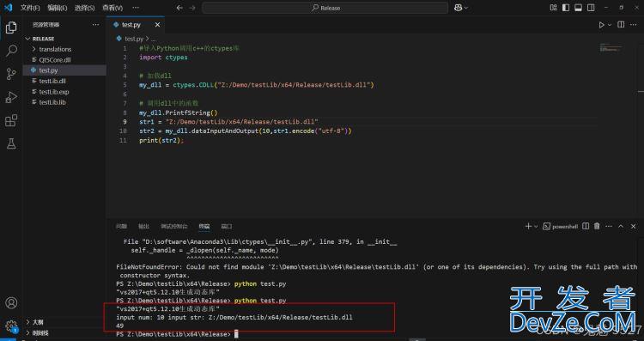Open the 选择(S) menu
The image size is (644, 341).
pos(85,8)
